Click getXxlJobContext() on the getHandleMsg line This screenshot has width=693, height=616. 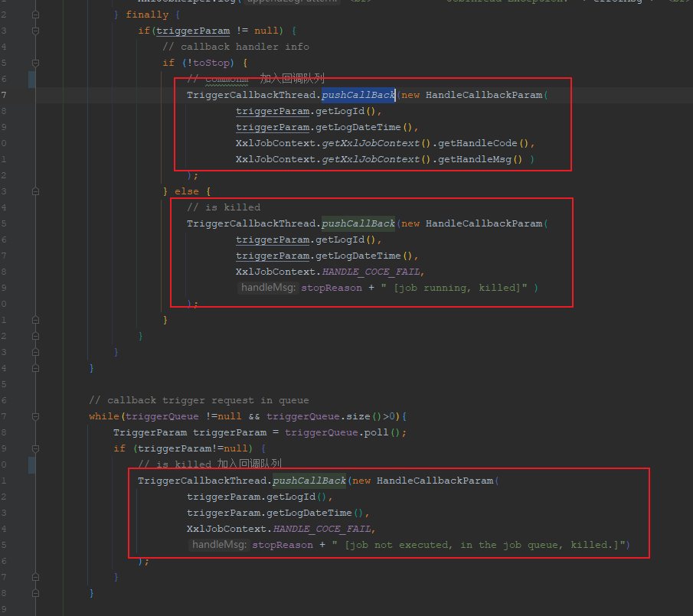point(376,159)
